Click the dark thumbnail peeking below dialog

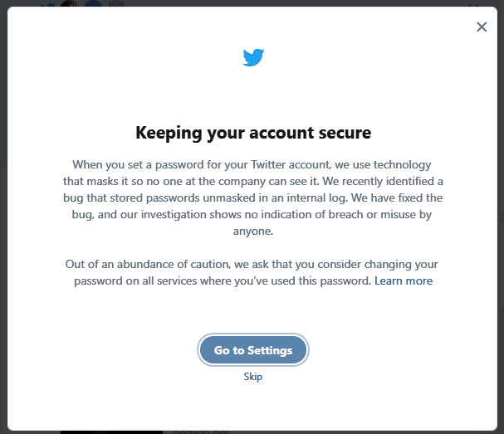(111, 432)
